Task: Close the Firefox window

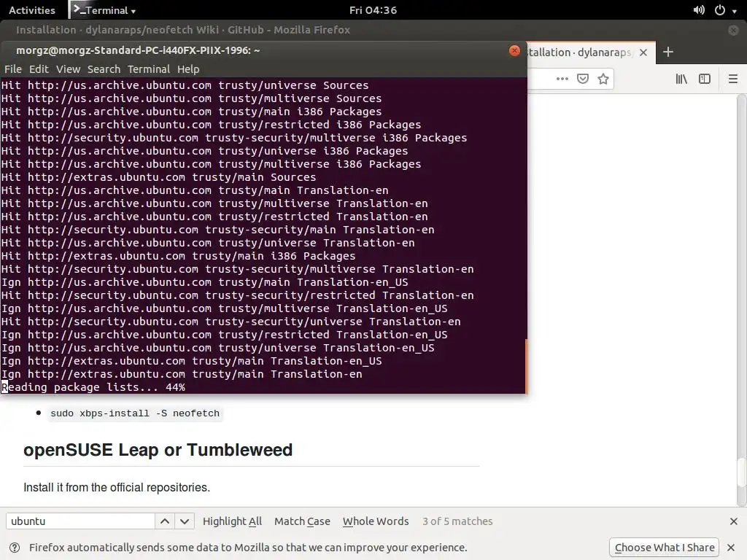Action: 734,30
